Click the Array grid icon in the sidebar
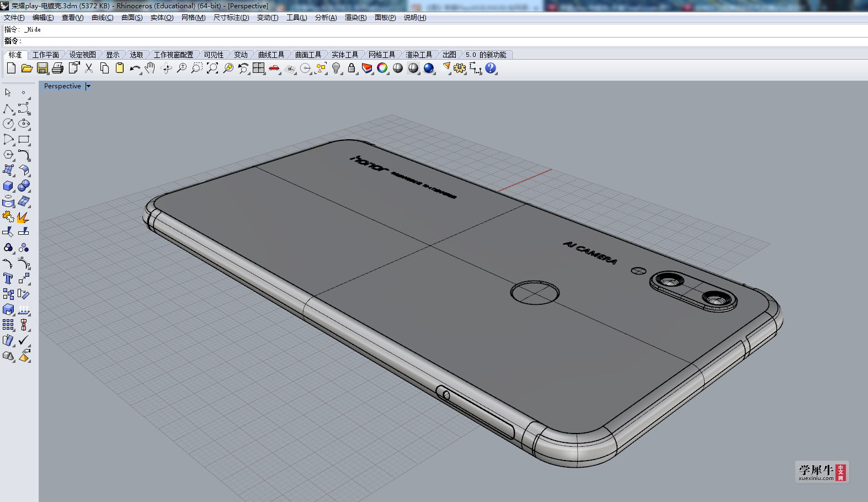Screen dimensions: 868x502 pyautogui.click(x=8, y=325)
